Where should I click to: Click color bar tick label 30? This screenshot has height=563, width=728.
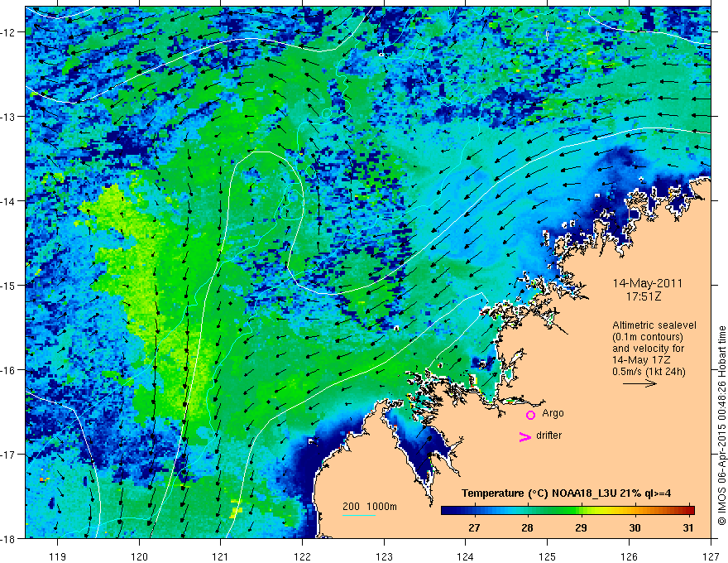coord(635,527)
